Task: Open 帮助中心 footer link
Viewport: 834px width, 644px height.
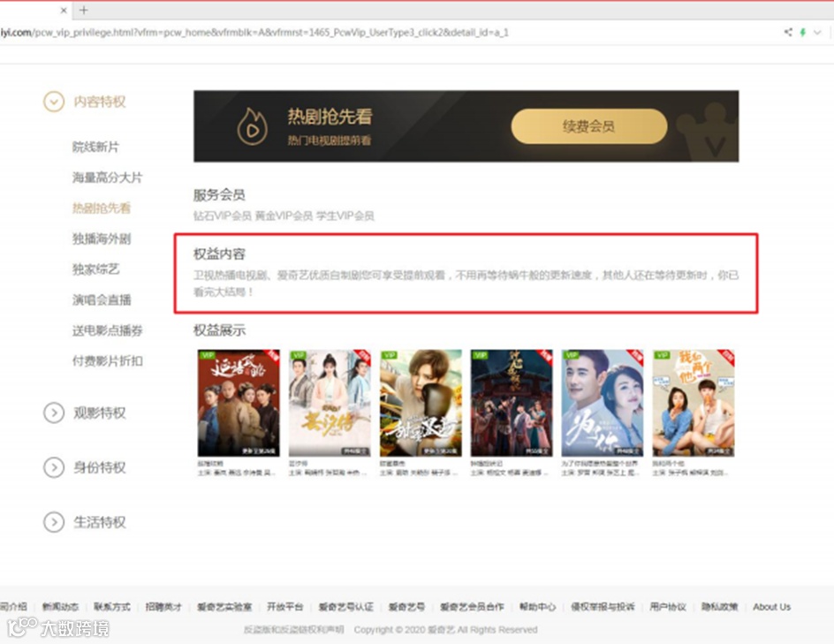Action: coord(537,607)
